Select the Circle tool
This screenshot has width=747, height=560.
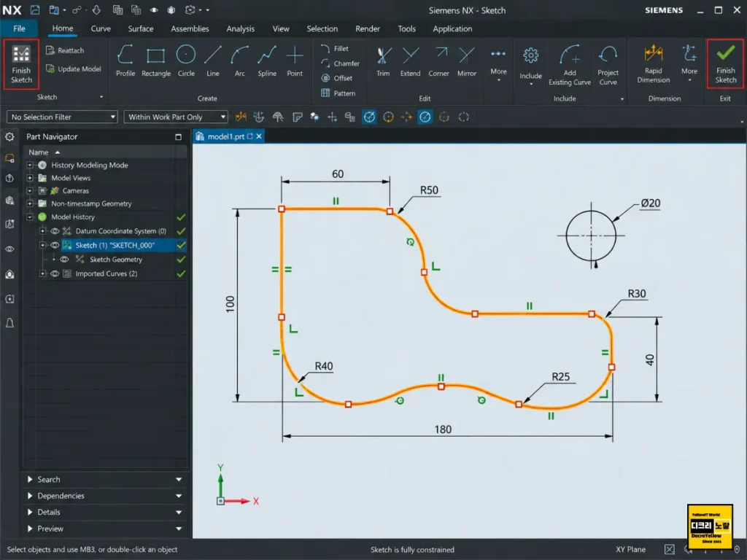click(186, 61)
